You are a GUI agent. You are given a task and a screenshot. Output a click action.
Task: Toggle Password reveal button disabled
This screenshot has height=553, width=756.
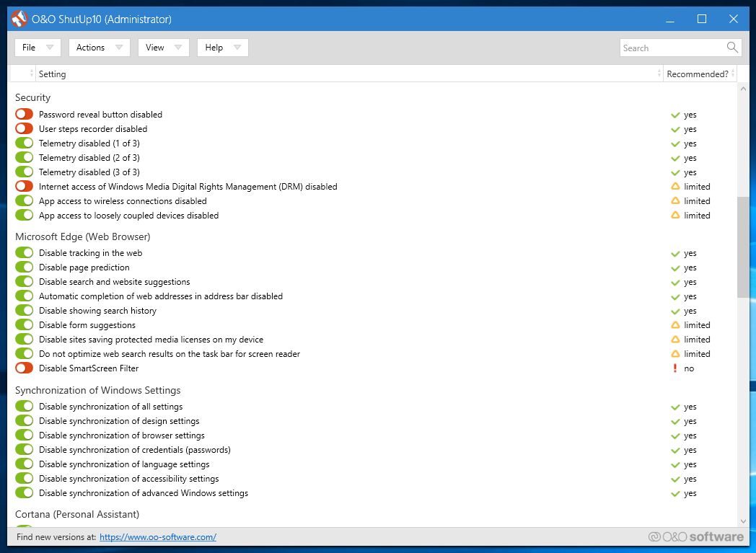click(x=24, y=114)
